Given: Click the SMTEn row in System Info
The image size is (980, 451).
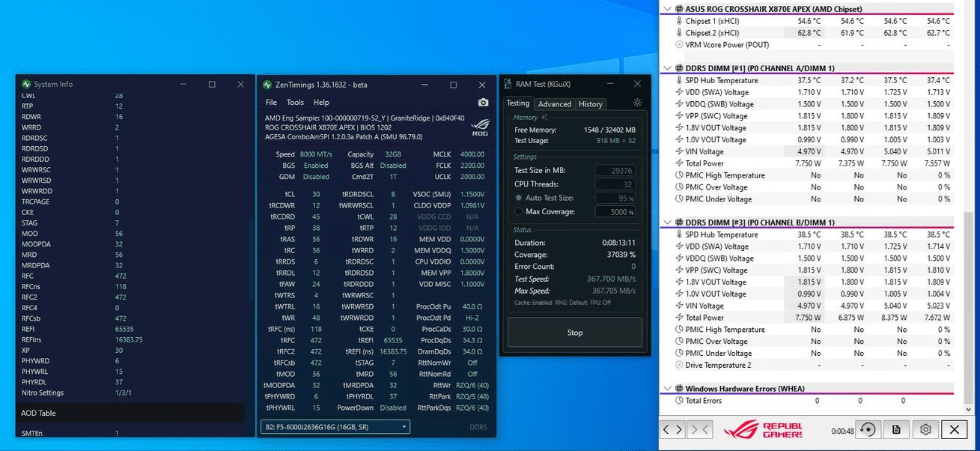Looking at the screenshot, I should (x=130, y=433).
